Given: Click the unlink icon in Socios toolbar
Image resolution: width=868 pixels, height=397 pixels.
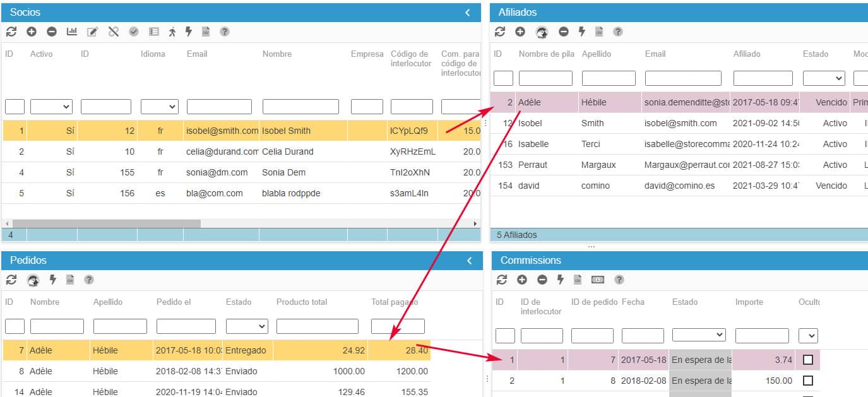Looking at the screenshot, I should click(x=114, y=32).
